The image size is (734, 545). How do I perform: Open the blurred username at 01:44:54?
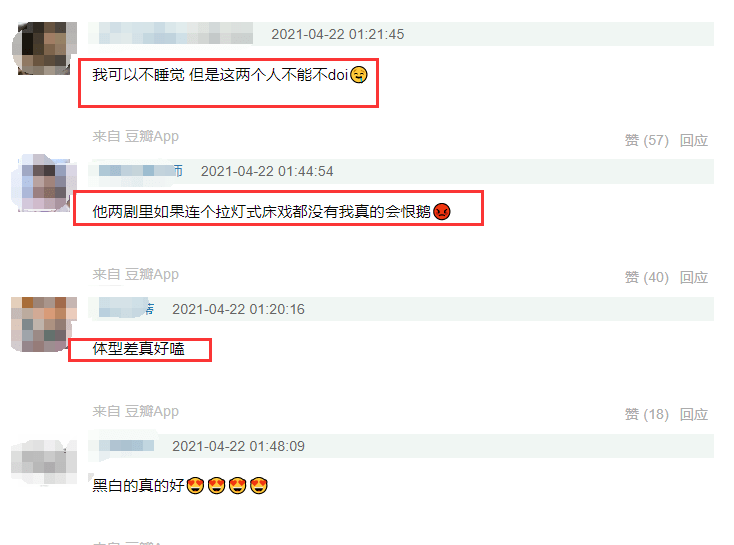(x=140, y=171)
